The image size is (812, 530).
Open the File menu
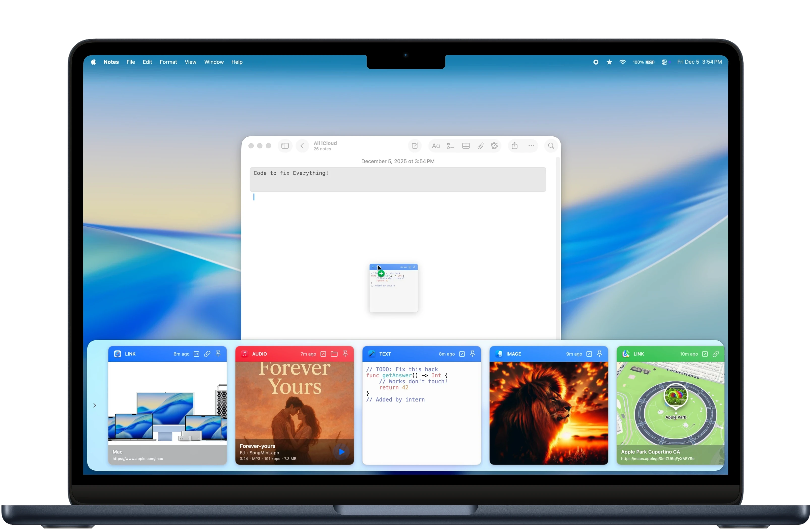pyautogui.click(x=131, y=62)
